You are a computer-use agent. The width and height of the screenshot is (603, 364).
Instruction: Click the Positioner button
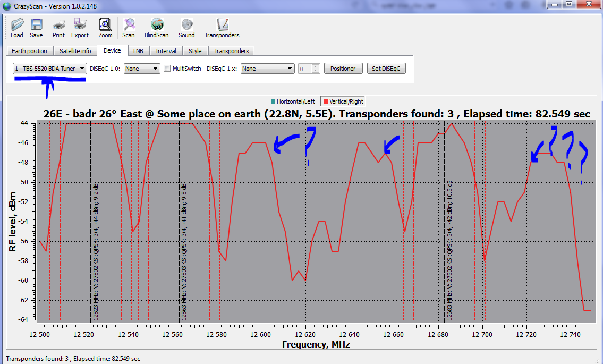pos(343,69)
